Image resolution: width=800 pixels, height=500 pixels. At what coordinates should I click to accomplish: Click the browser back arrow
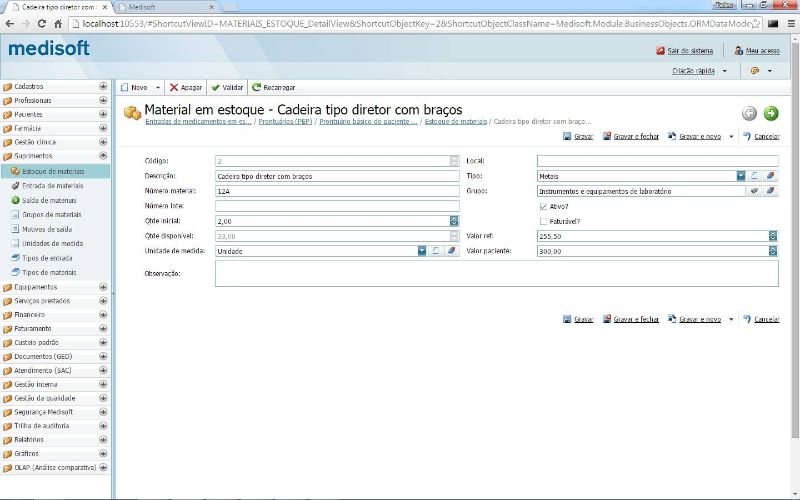click(10, 23)
